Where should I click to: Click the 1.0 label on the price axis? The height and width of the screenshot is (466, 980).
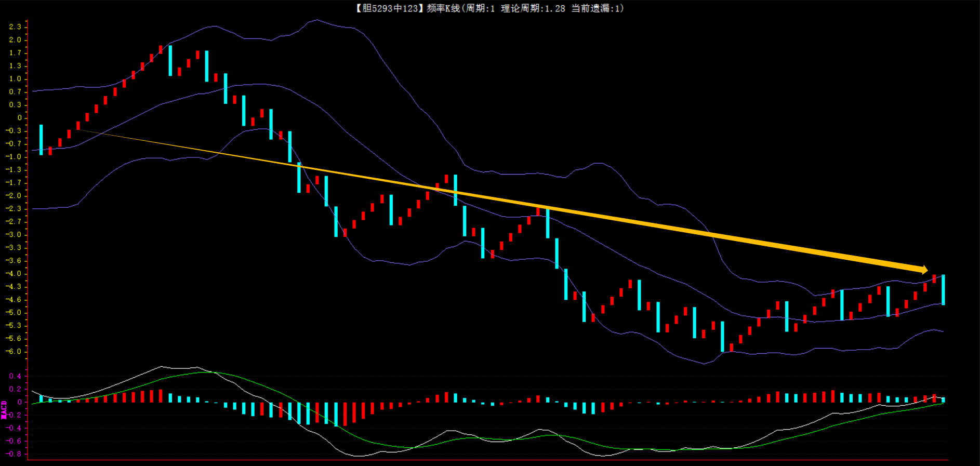(x=15, y=79)
